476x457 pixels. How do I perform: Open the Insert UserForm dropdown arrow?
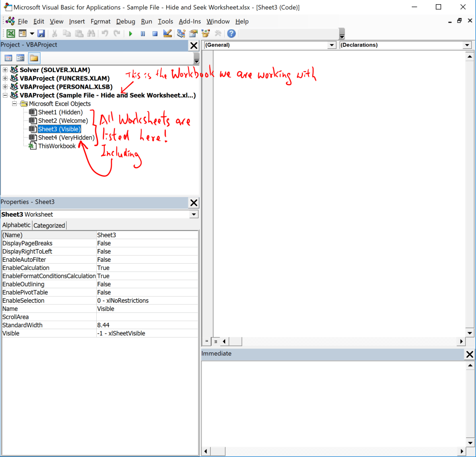(x=32, y=33)
